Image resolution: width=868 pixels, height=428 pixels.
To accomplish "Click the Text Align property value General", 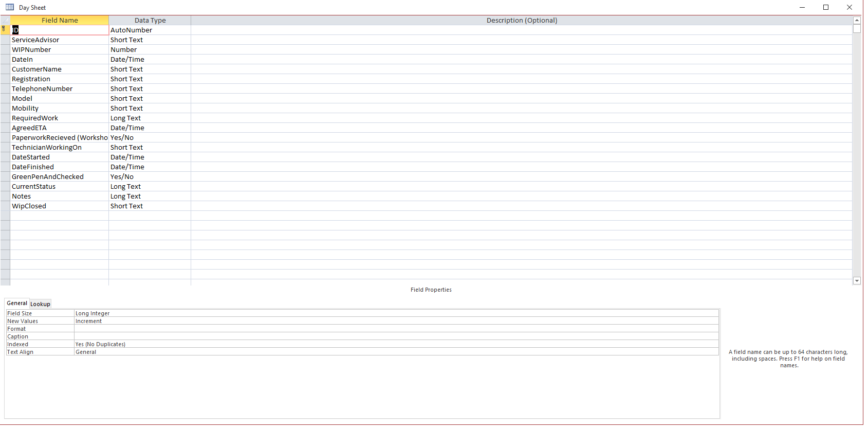I will (396, 351).
